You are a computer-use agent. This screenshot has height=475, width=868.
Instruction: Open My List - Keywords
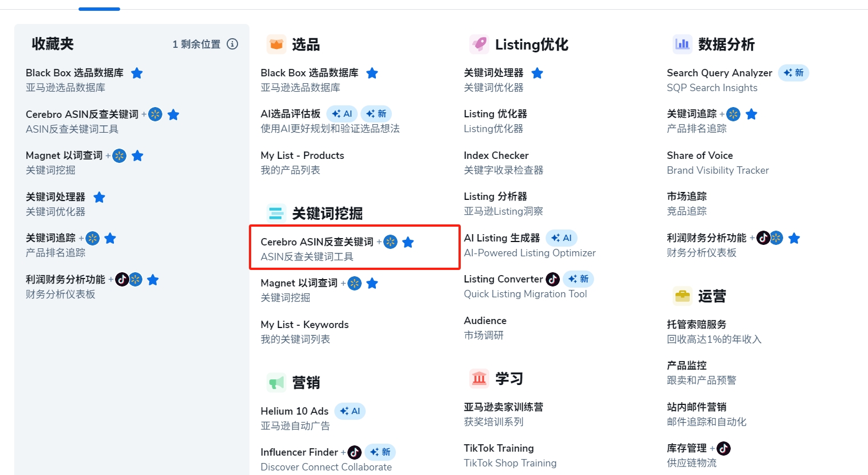point(305,325)
